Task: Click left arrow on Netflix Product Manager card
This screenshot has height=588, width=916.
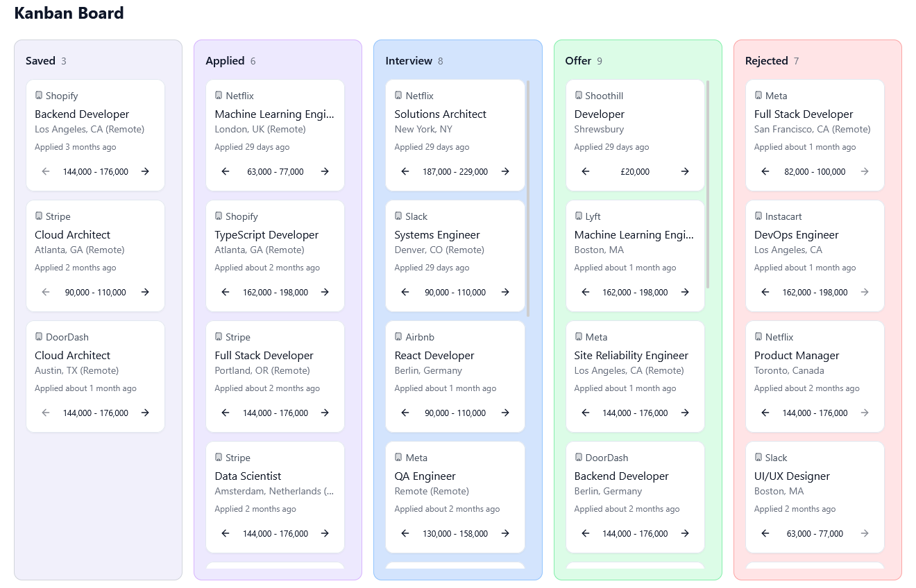Action: tap(765, 413)
